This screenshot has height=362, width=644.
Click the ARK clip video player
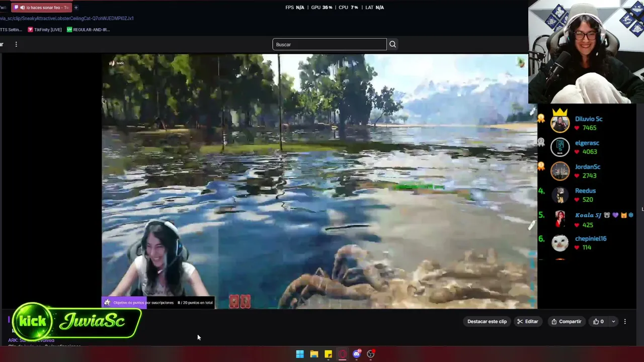tap(319, 181)
